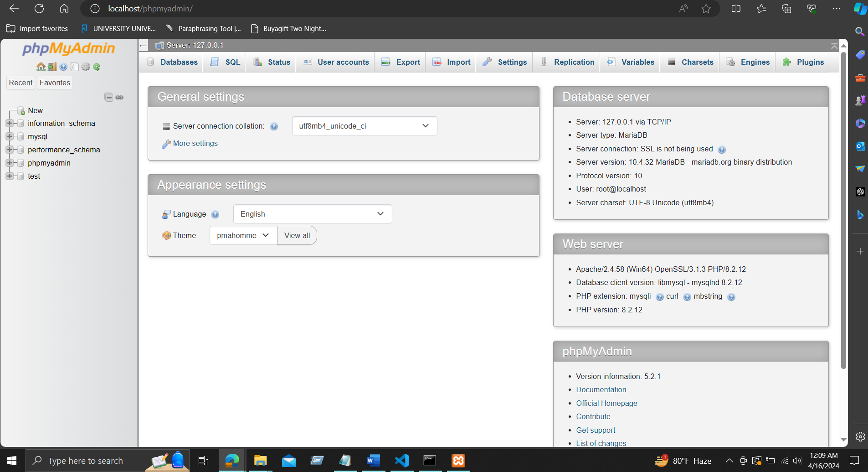The width and height of the screenshot is (868, 472).
Task: Open Visual Studio Code from the taskbar
Action: pos(402,461)
